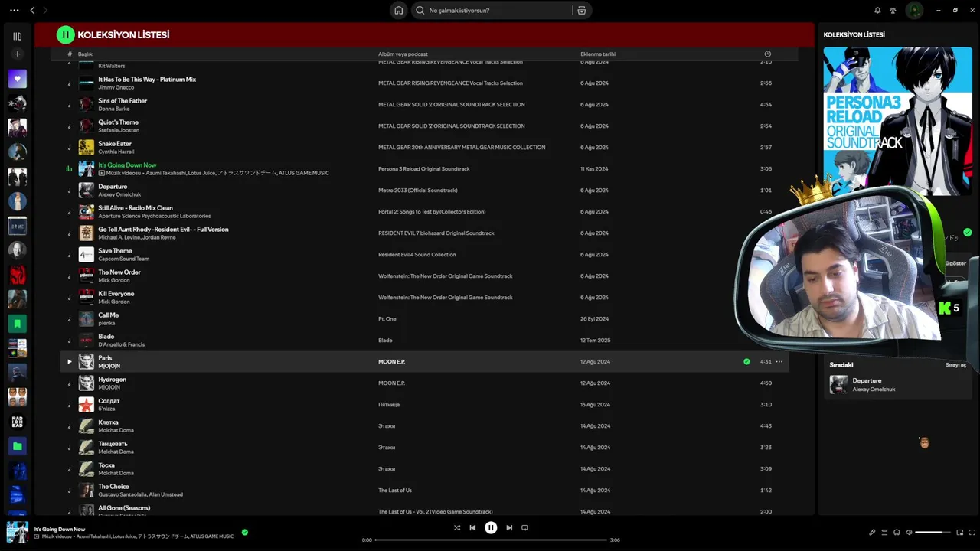Open the MOON E.P. album link on the Paris row
Screen dimensions: 980x551
coord(391,361)
